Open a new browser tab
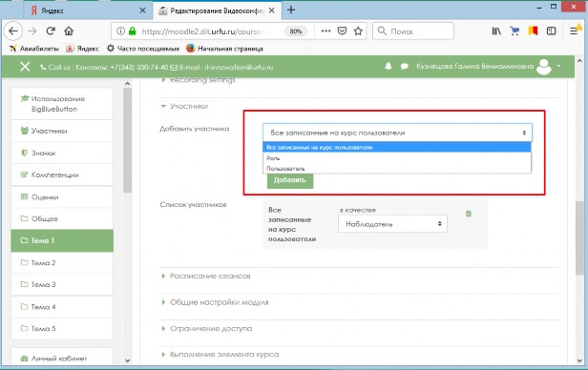The width and height of the screenshot is (588, 370). pos(291,10)
